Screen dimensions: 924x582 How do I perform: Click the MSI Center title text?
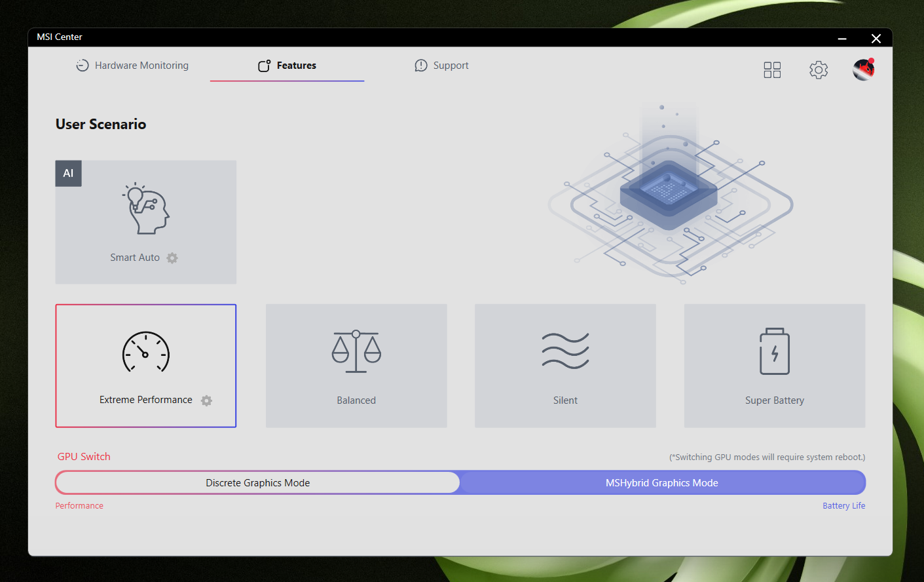point(60,37)
